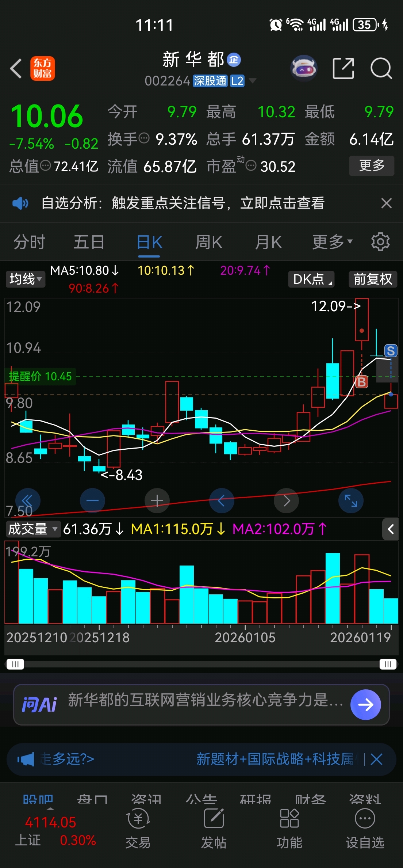403x868 pixels.
Task: Tap the 12.09 high price label
Action: (336, 306)
